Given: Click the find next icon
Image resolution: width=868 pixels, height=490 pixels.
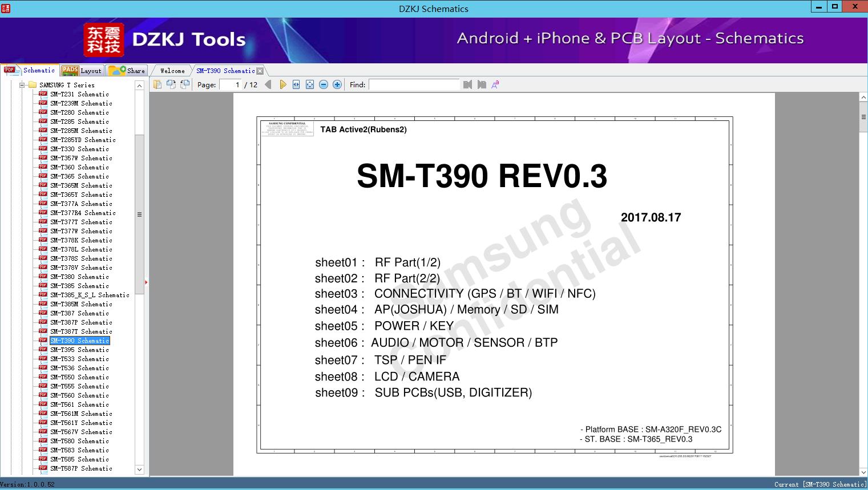Looking at the screenshot, I should pyautogui.click(x=482, y=84).
